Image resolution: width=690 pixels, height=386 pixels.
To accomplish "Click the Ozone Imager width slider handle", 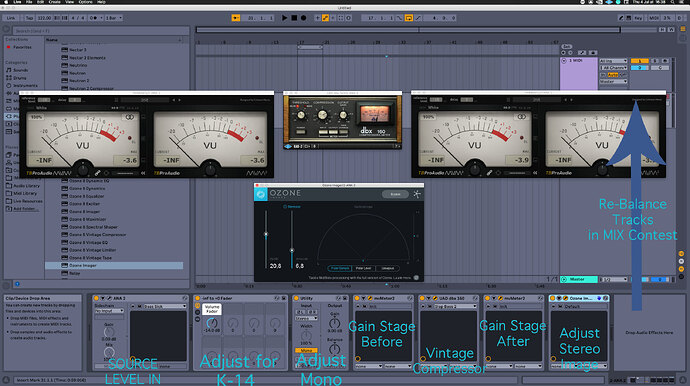I will (x=266, y=234).
